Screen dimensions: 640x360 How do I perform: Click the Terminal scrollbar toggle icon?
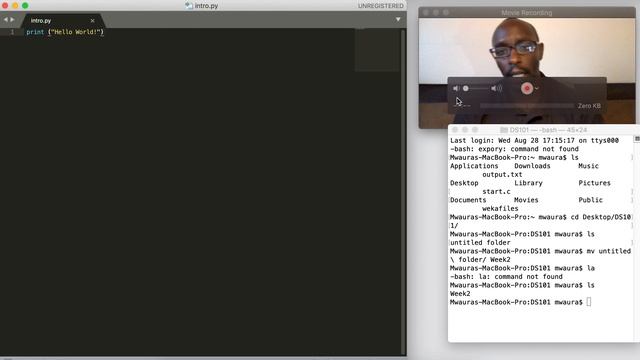(x=637, y=139)
